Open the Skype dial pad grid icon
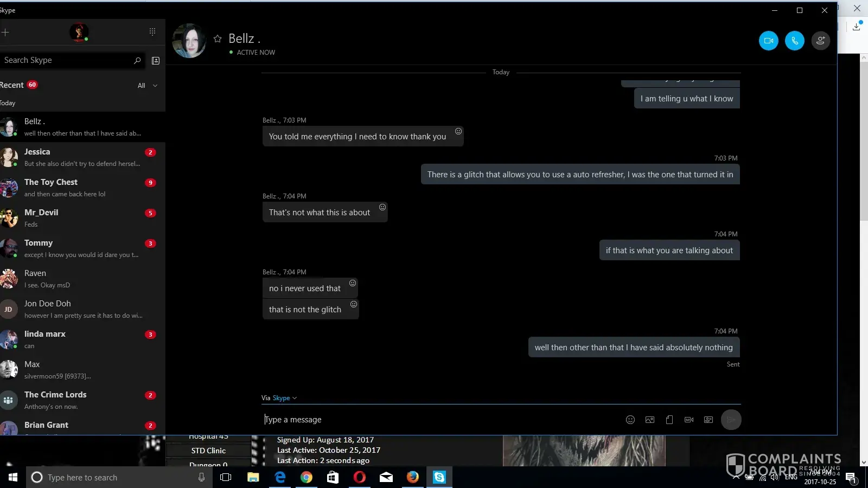The height and width of the screenshot is (488, 868). [152, 32]
